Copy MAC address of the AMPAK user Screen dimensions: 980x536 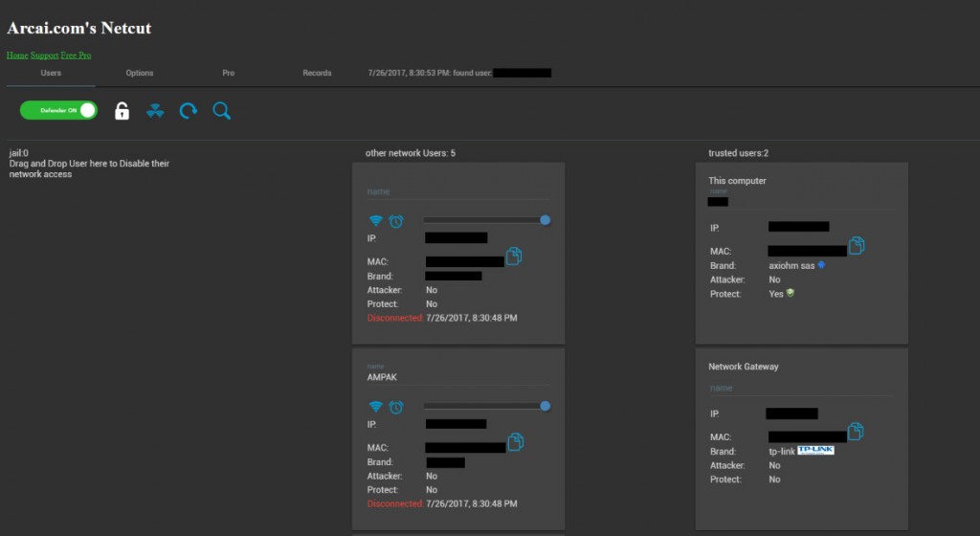coord(515,441)
